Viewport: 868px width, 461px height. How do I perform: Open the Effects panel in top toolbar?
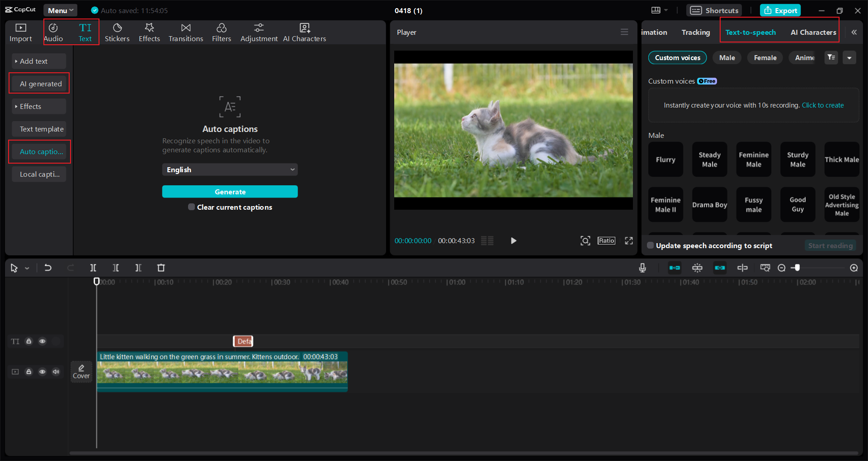click(149, 33)
